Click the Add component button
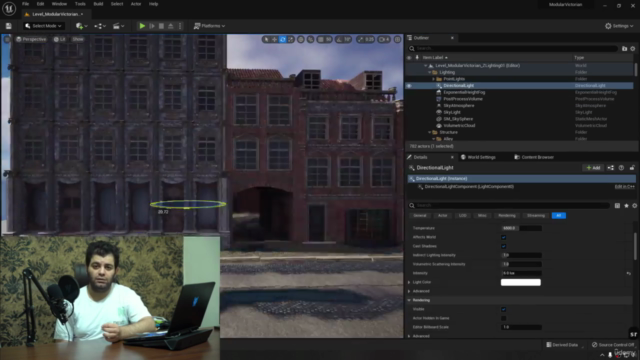The width and height of the screenshot is (640, 360). click(x=593, y=168)
